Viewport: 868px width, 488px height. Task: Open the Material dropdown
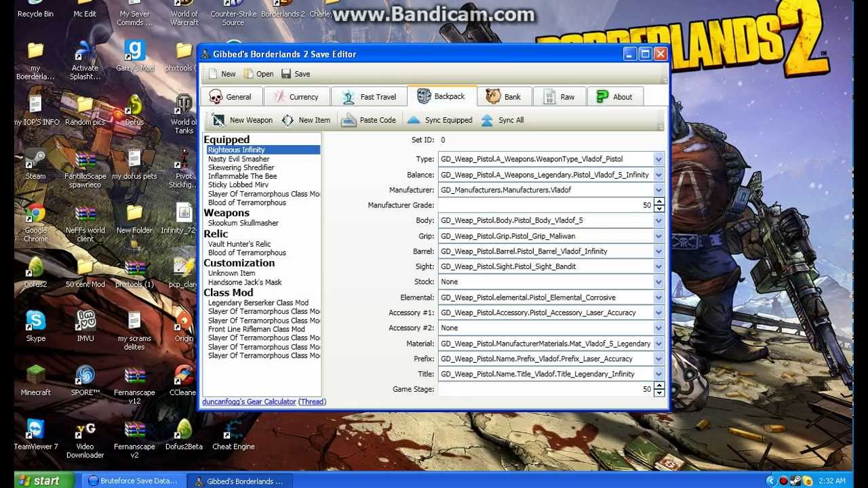click(658, 344)
